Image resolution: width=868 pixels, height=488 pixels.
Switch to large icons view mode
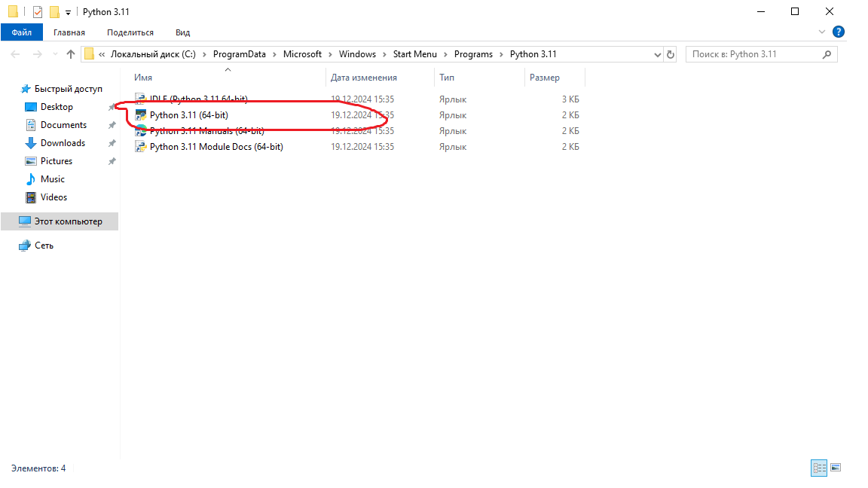(836, 468)
